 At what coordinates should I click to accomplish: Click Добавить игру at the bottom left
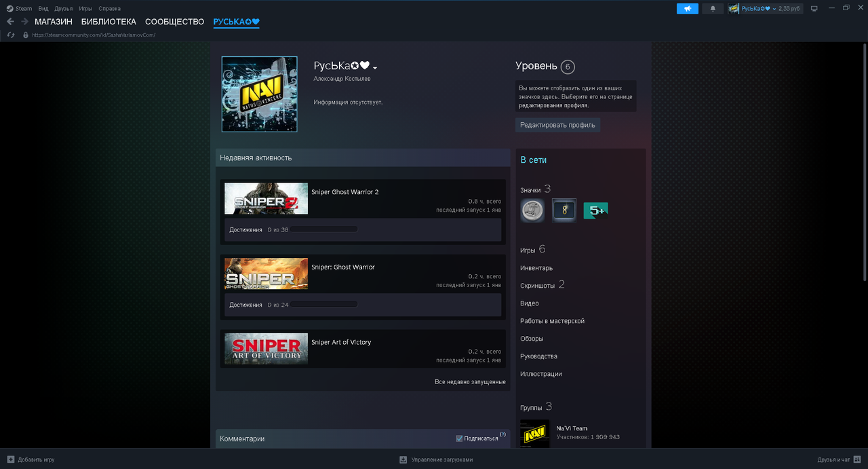pyautogui.click(x=36, y=459)
